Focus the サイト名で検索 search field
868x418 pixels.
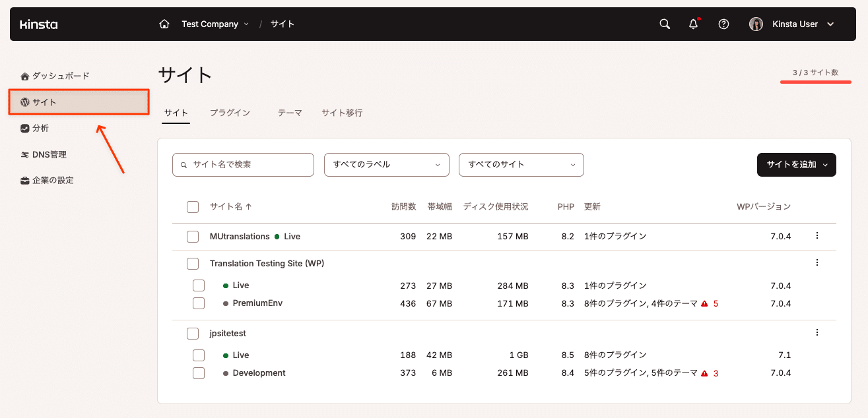[x=243, y=165]
